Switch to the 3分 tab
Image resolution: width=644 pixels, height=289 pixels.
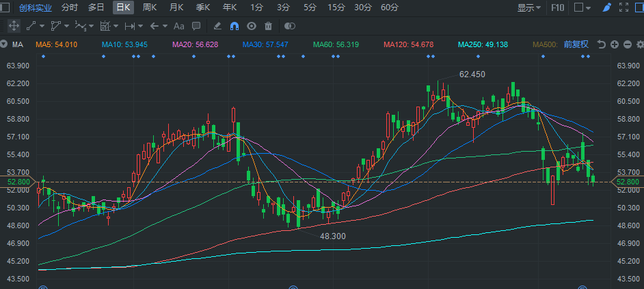point(283,8)
